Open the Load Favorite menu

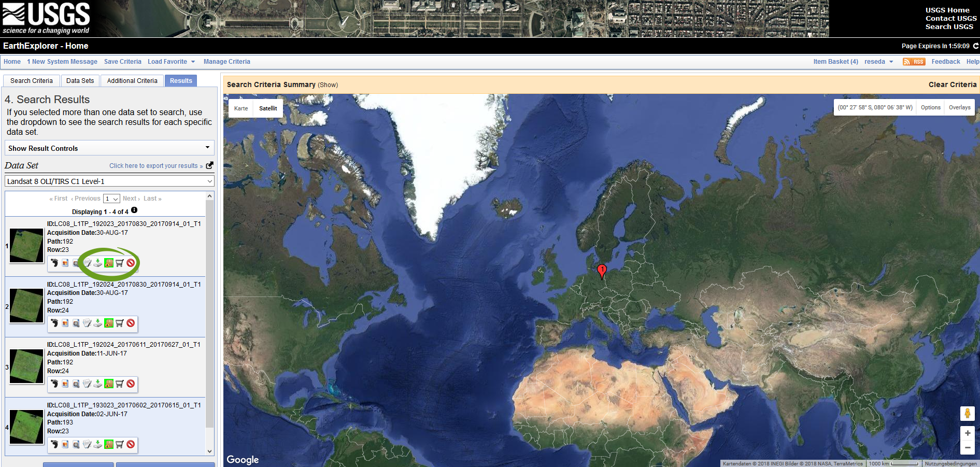pos(171,62)
